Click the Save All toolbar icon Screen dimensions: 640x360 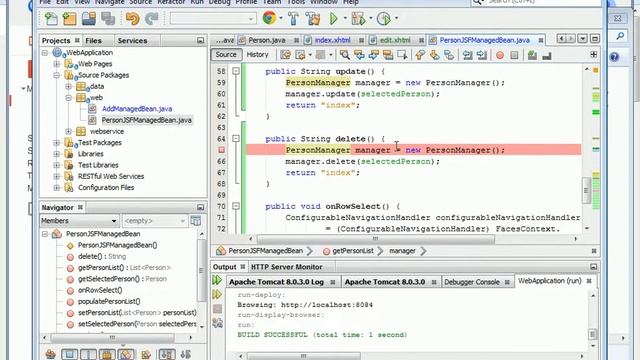(108, 18)
